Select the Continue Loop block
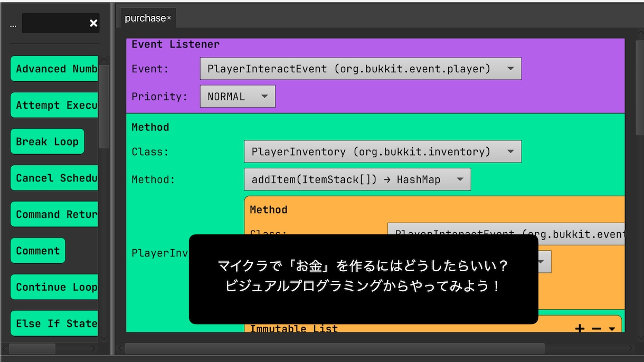 [x=54, y=287]
